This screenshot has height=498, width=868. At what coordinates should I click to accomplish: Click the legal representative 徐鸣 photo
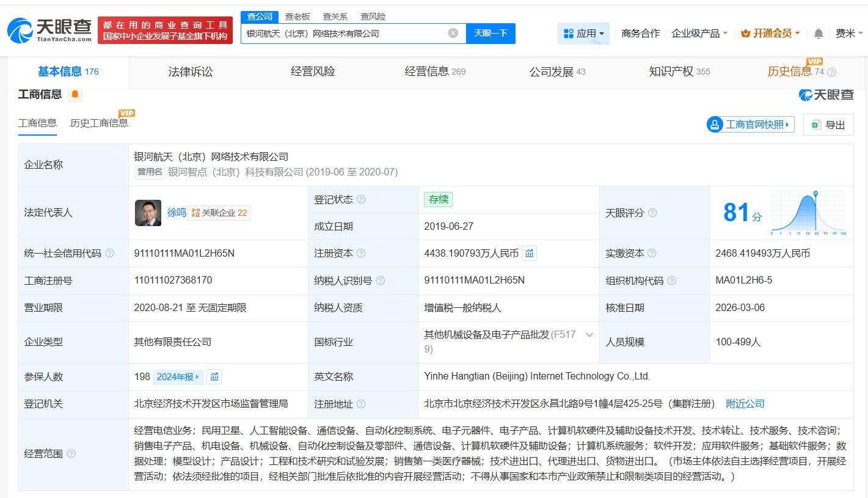[148, 213]
